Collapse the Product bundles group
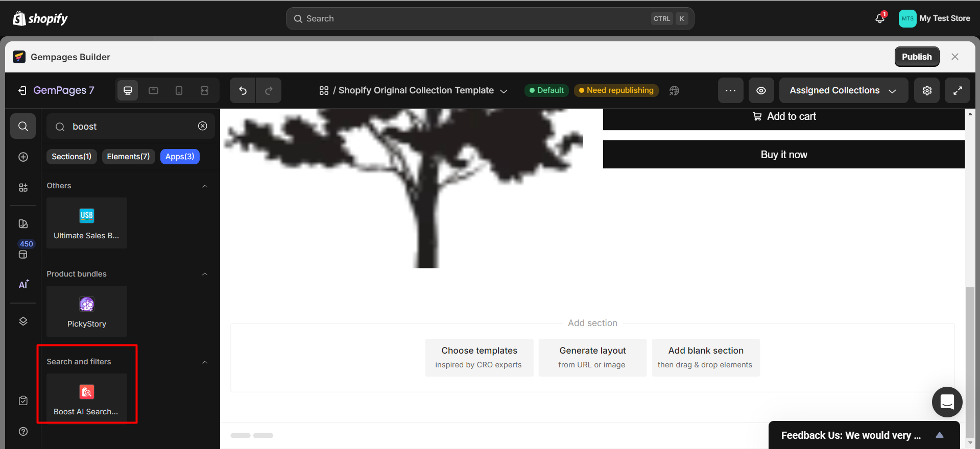Screen dimensions: 980x449 (x=205, y=274)
